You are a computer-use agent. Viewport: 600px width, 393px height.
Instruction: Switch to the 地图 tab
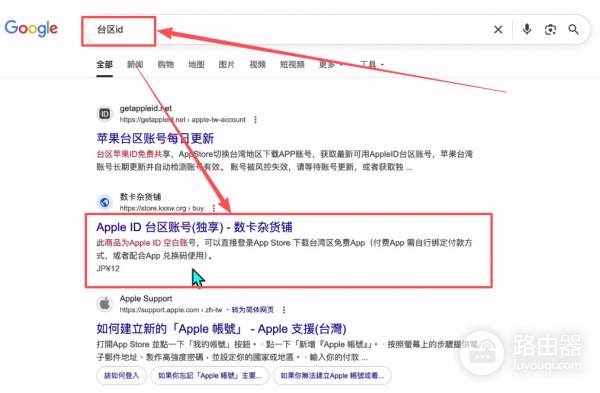pyautogui.click(x=196, y=64)
